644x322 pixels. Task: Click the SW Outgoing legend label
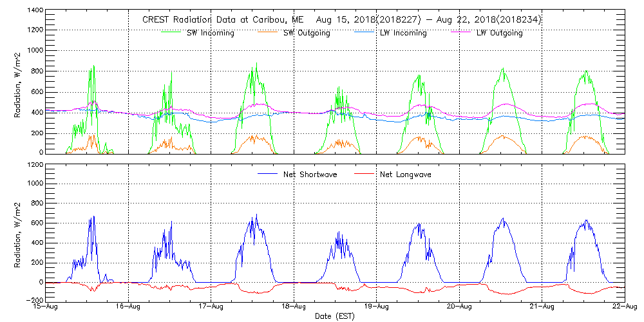coord(307,33)
